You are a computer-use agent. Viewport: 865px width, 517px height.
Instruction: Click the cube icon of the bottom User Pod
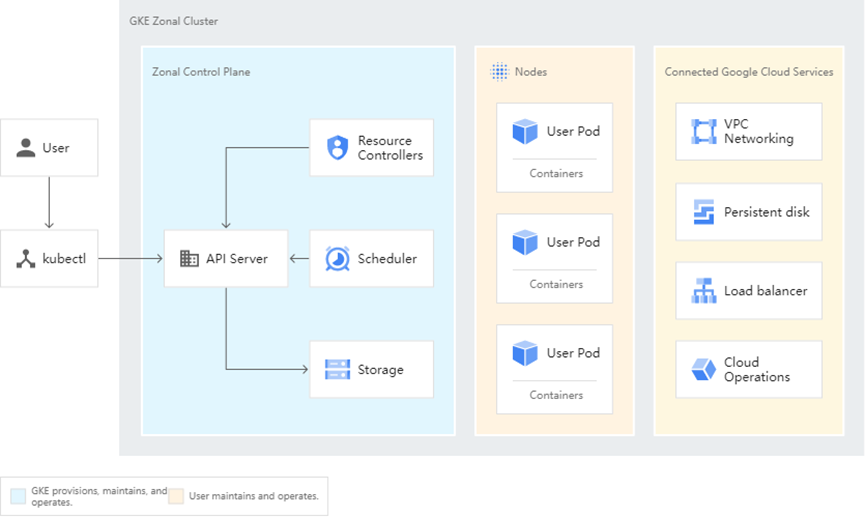coord(525,353)
